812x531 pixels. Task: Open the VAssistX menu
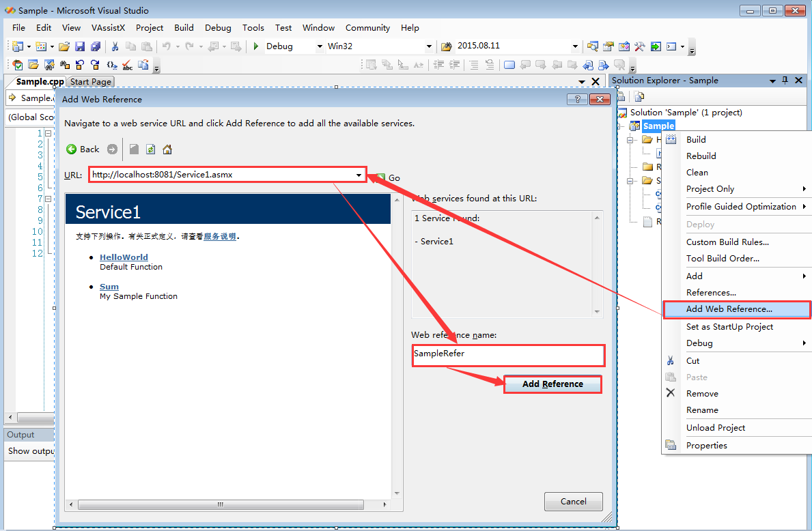click(x=108, y=28)
